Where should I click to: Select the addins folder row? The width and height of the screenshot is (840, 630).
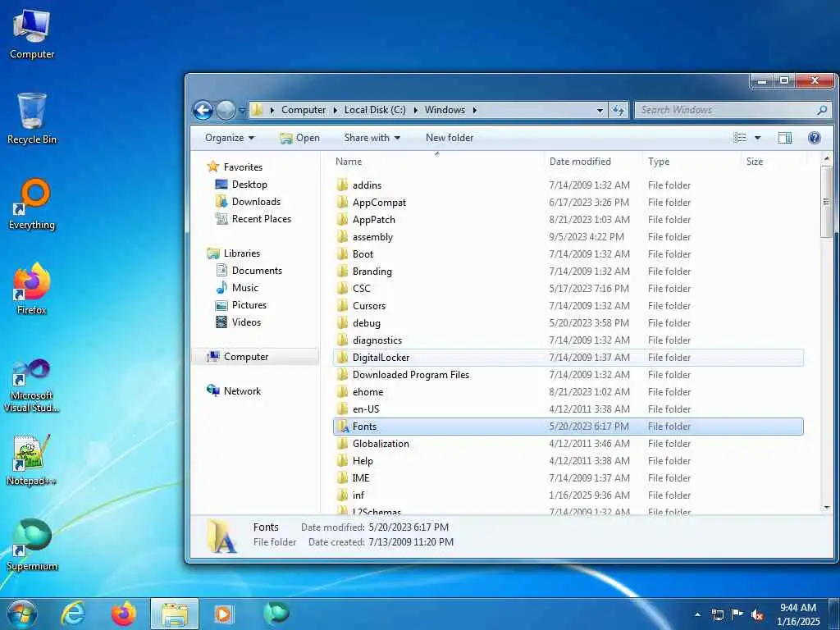[568, 185]
